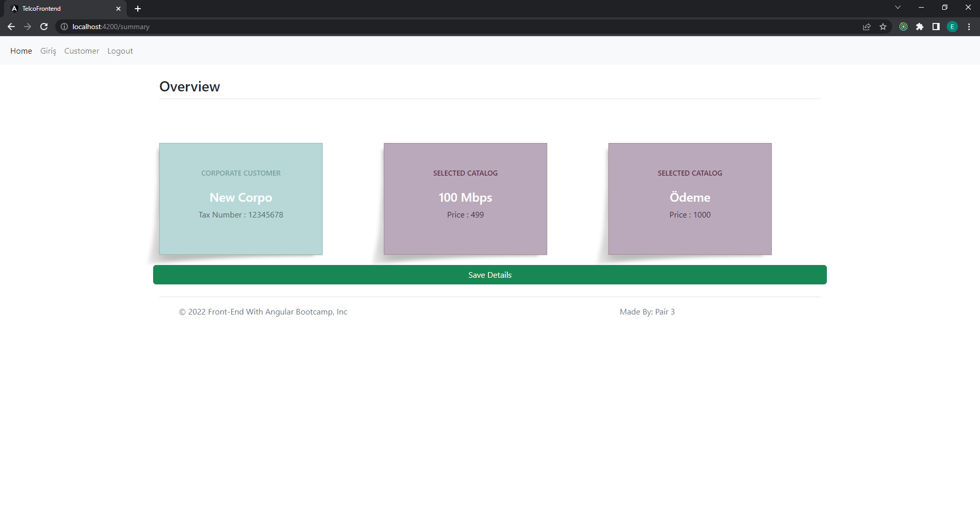
Task: Open the browser extensions puzzle icon
Action: click(920, 27)
